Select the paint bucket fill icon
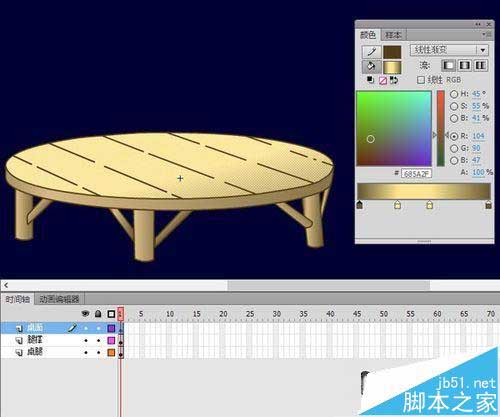The image size is (500, 417). (x=371, y=67)
